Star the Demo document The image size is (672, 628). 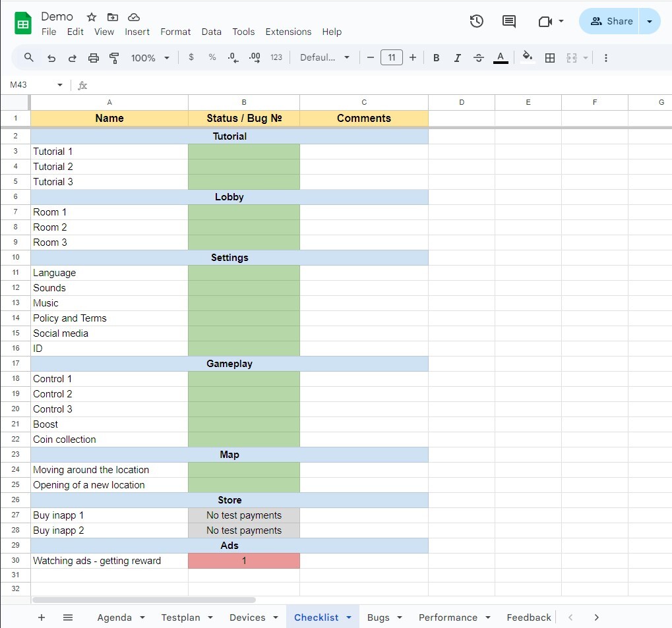[92, 17]
